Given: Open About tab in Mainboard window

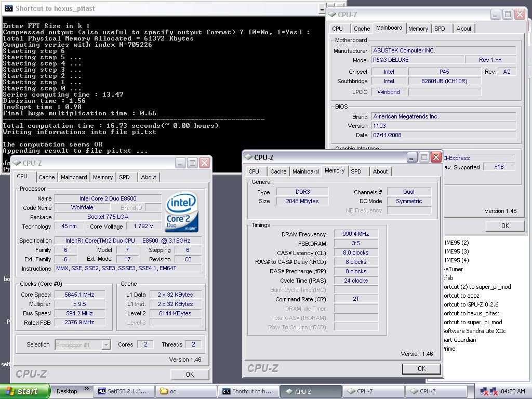Looking at the screenshot, I should [x=463, y=29].
